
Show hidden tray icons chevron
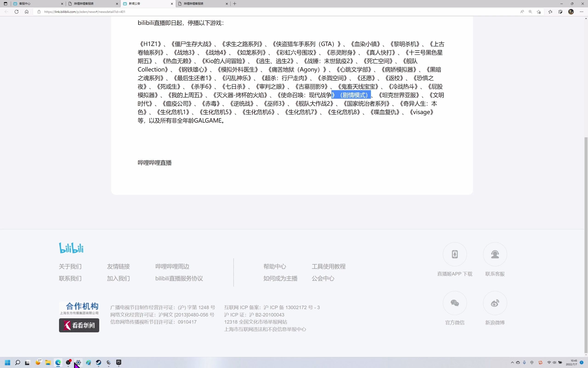512,363
